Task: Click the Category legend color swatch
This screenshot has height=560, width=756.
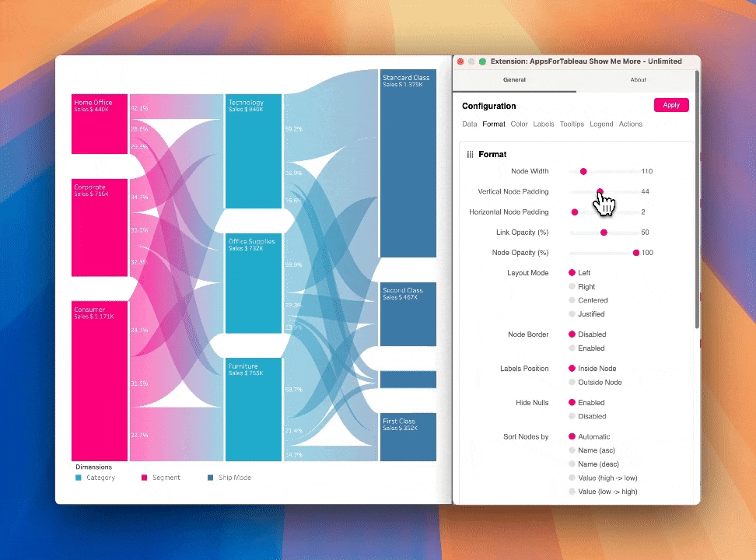Action: (79, 478)
